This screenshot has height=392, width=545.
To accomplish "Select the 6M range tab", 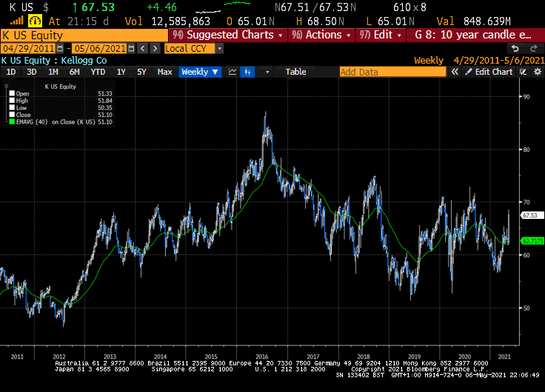I will [74, 72].
